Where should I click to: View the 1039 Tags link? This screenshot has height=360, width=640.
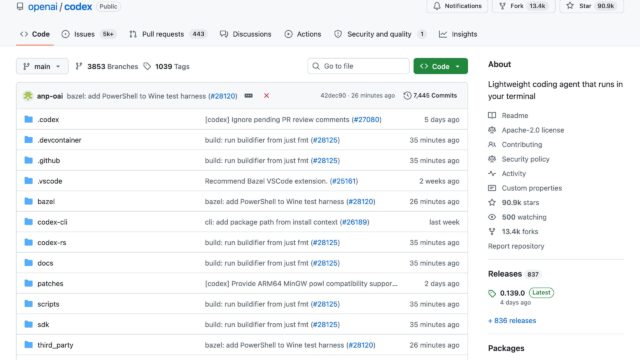pyautogui.click(x=167, y=66)
